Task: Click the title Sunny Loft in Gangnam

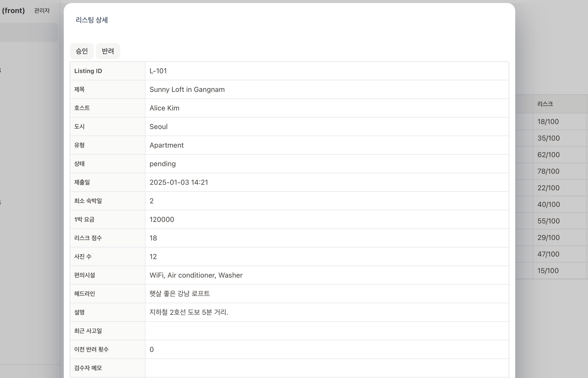Action: click(187, 89)
